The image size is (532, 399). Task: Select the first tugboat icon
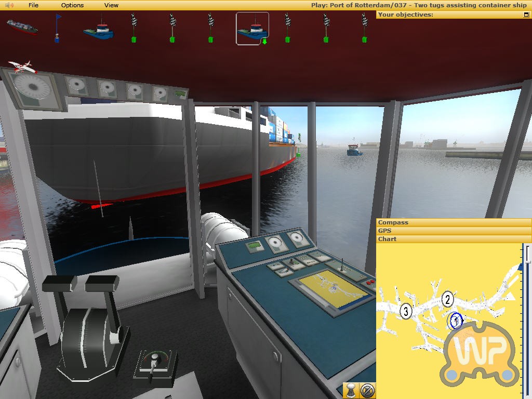[x=98, y=29]
